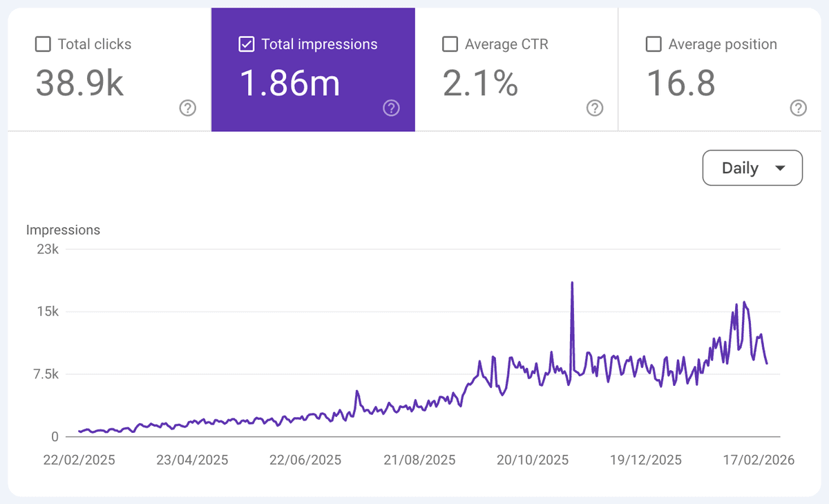The width and height of the screenshot is (829, 504).
Task: Click the empty checkbox icon beside Average CTR
Action: pyautogui.click(x=450, y=43)
